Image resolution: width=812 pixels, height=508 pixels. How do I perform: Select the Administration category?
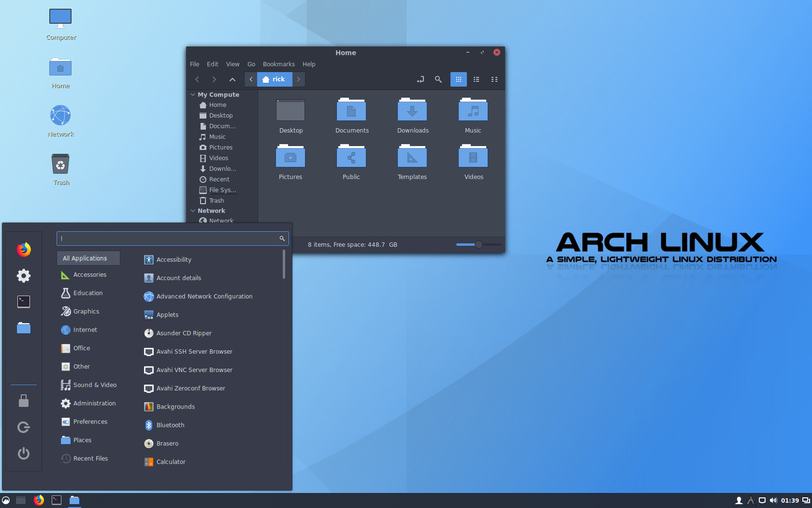pyautogui.click(x=88, y=403)
